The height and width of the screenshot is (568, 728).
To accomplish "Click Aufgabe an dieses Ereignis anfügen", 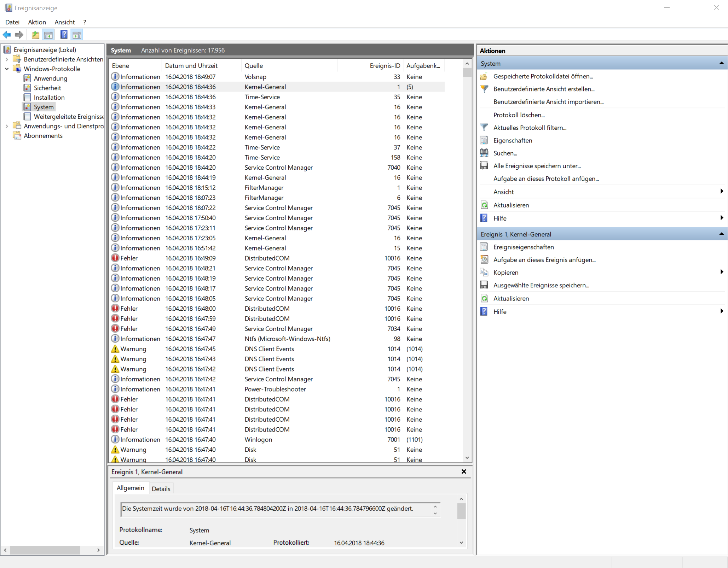I will [x=544, y=260].
